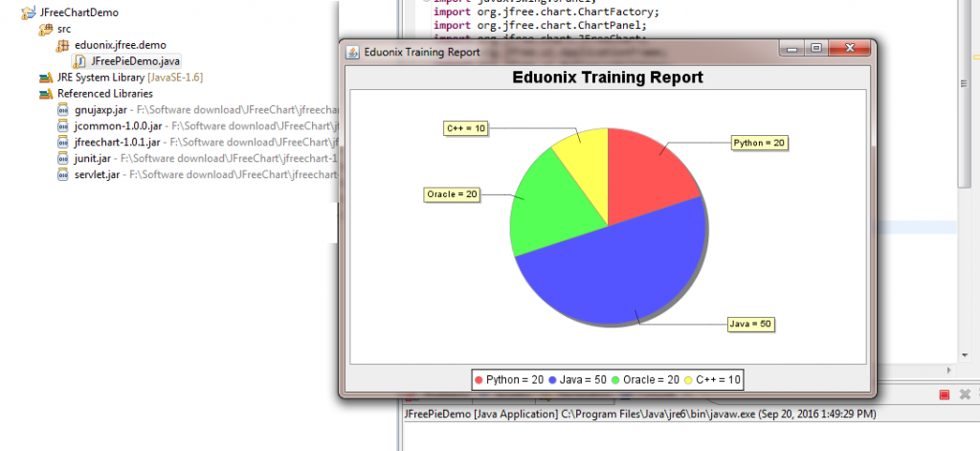980x451 pixels.
Task: Minimize the Eduonix Training Report window
Action: (x=791, y=48)
